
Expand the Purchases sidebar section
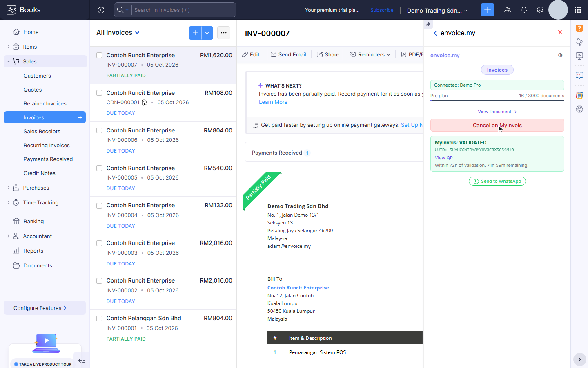pos(9,188)
